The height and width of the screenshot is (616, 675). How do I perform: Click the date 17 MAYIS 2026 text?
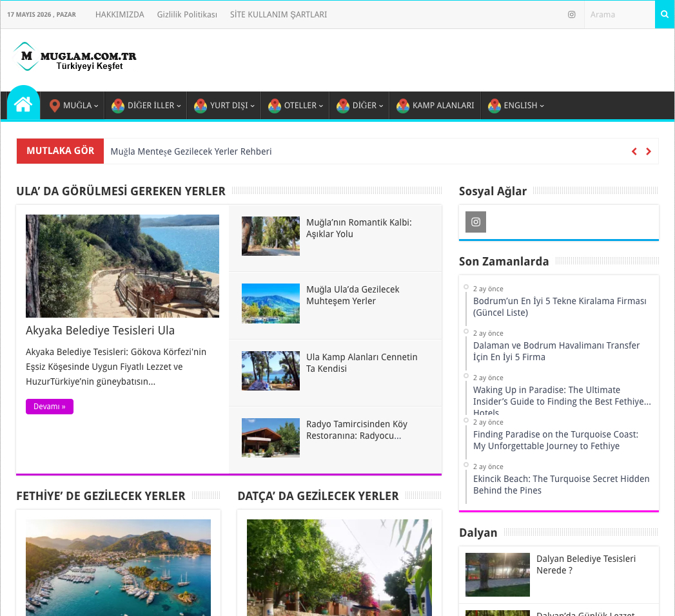pyautogui.click(x=41, y=15)
